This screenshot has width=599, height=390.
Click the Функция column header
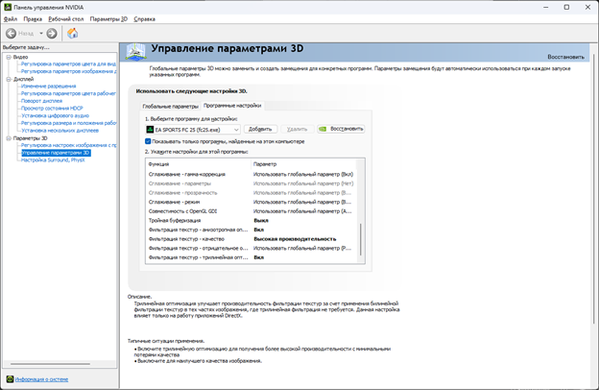[x=199, y=164]
